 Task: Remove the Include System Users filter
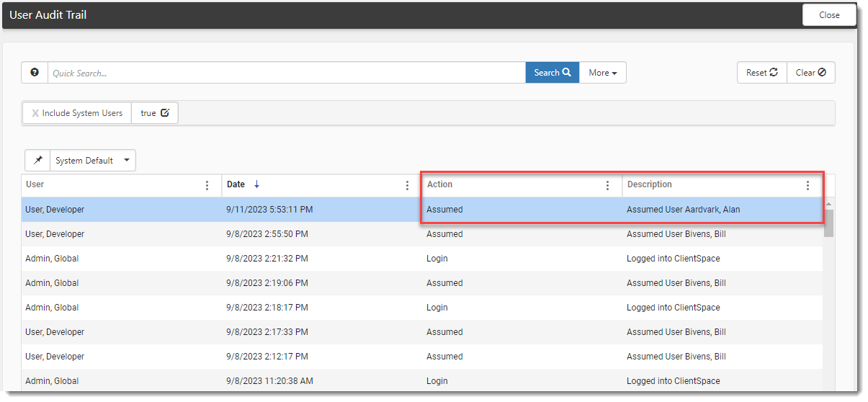point(35,113)
